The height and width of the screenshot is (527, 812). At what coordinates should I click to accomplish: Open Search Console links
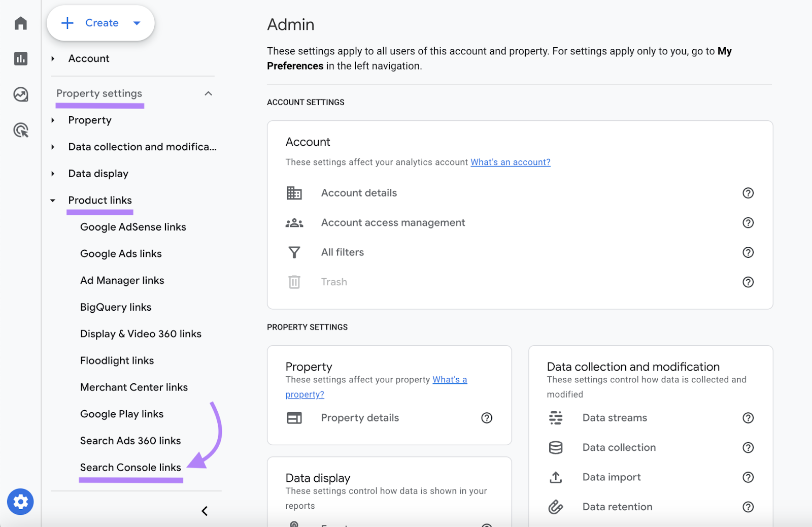(x=130, y=467)
